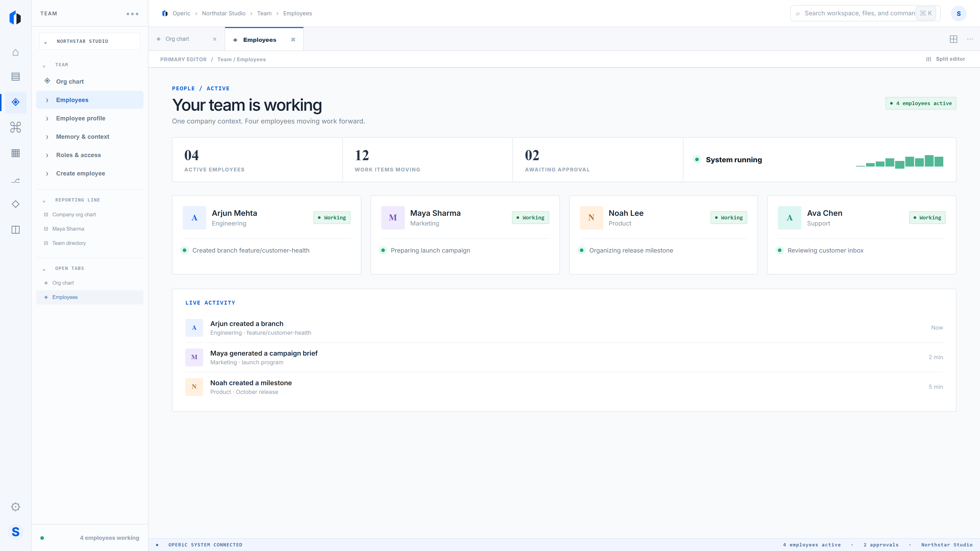Open the command key icon in left rail

(16, 127)
